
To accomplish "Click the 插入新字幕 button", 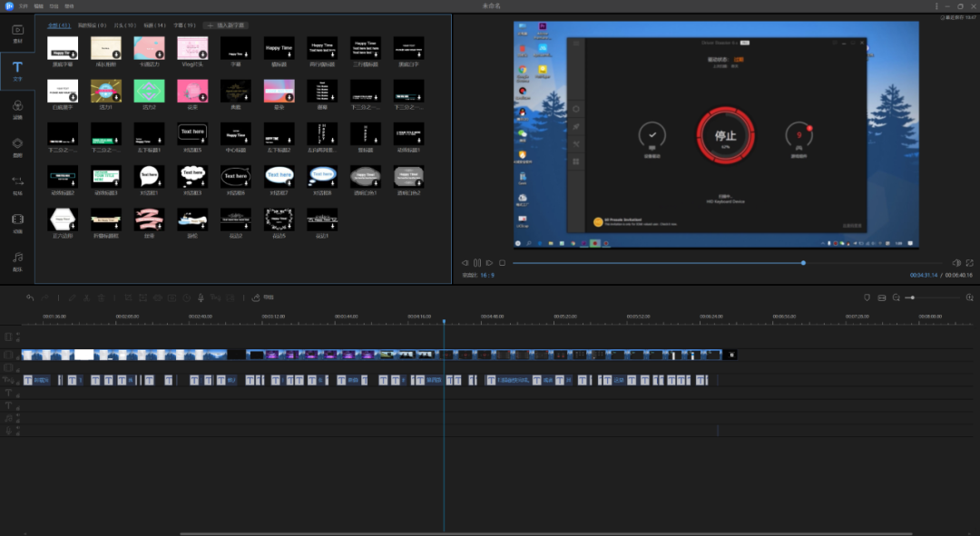I will coord(226,25).
